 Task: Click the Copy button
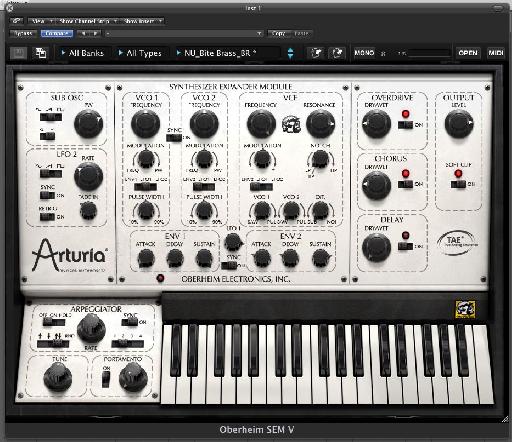279,33
